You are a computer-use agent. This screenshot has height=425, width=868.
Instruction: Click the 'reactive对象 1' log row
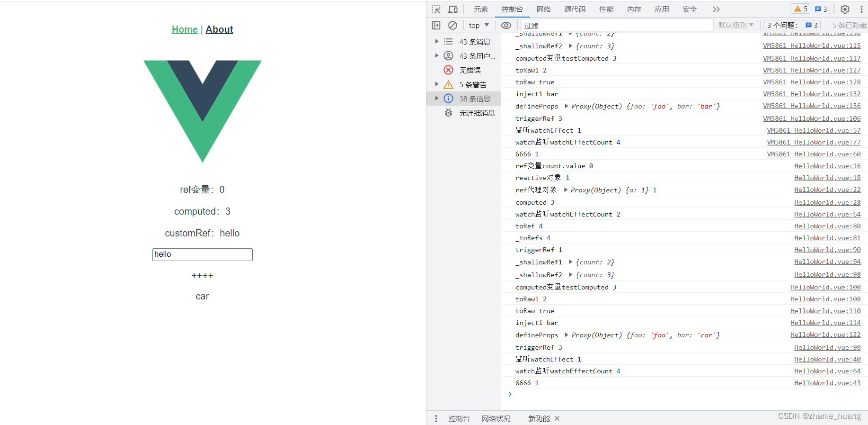tap(684, 178)
